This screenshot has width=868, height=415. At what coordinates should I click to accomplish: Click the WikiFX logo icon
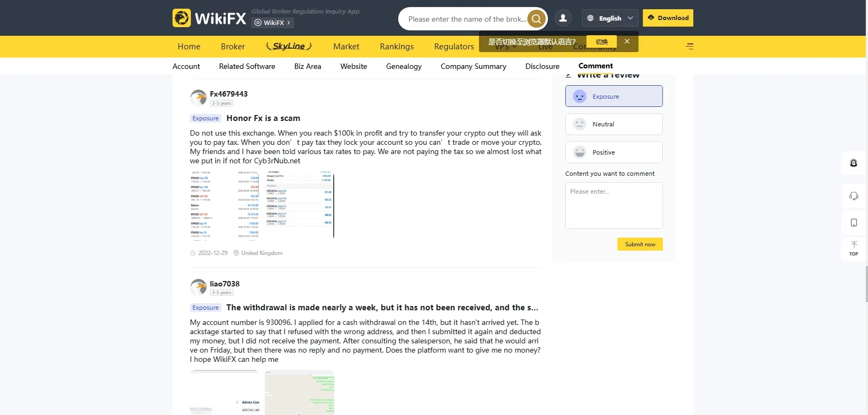pyautogui.click(x=182, y=18)
